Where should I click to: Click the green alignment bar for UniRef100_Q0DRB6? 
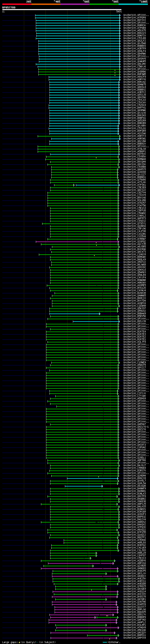79,72
